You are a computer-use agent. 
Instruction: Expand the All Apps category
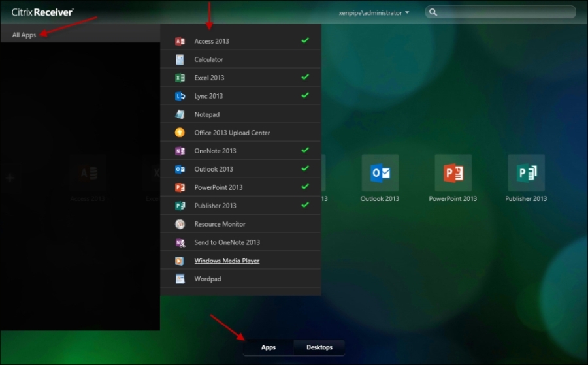(24, 35)
